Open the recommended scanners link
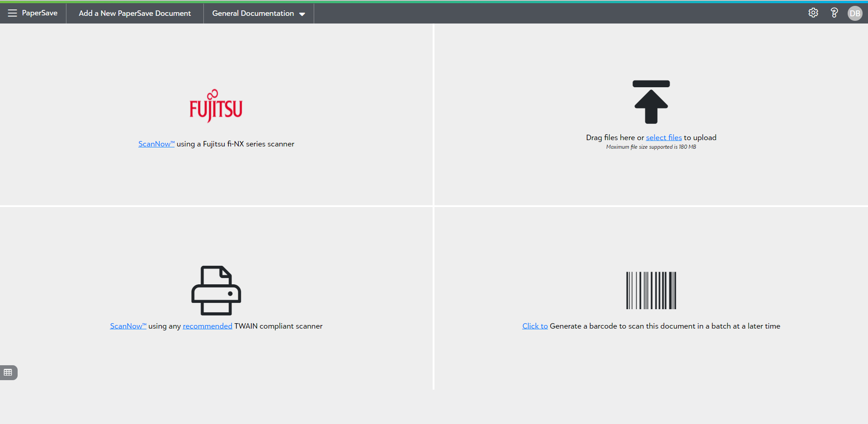This screenshot has width=868, height=424. (208, 326)
